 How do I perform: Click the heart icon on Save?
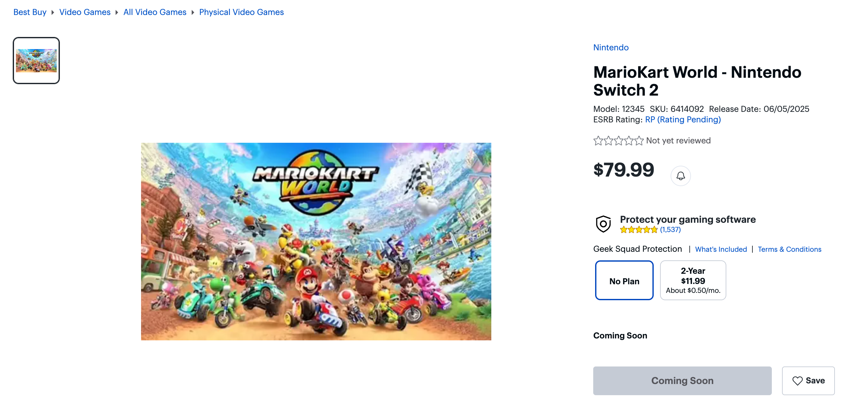[x=797, y=381]
